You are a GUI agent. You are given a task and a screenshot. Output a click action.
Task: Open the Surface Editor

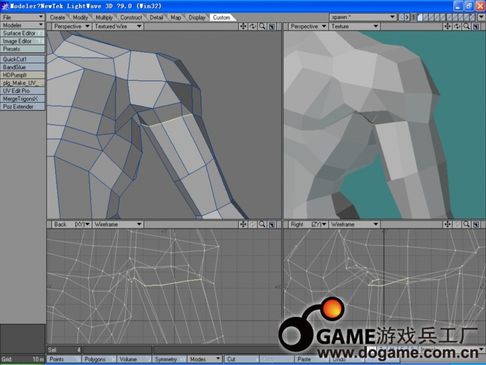[x=23, y=33]
